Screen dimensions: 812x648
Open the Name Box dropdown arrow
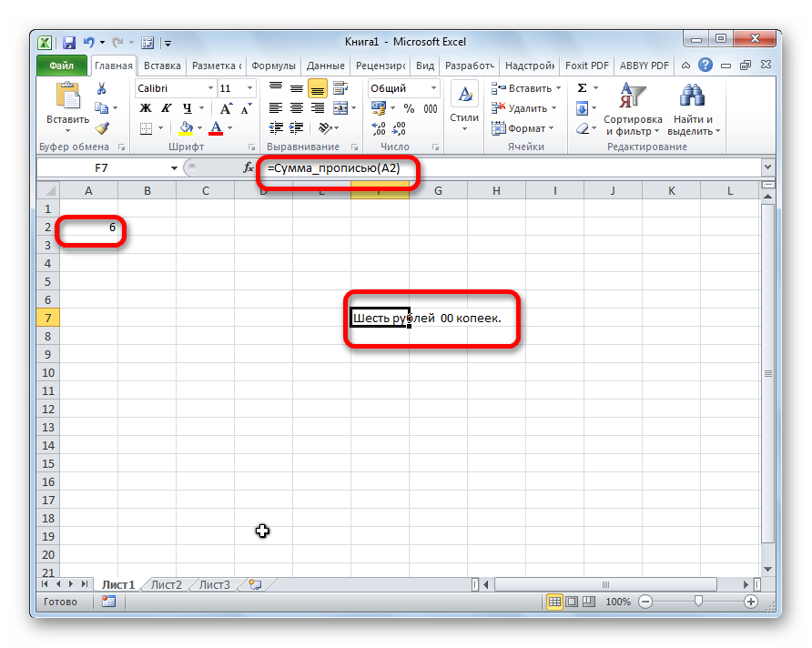click(174, 168)
